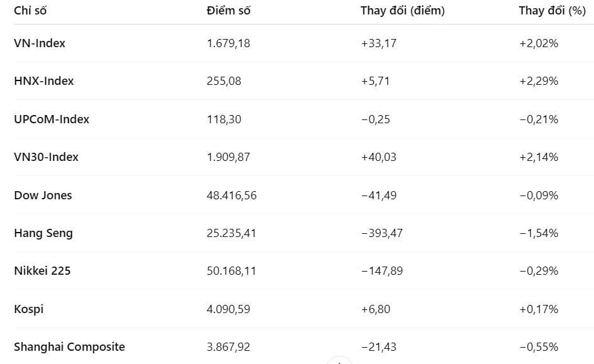The image size is (594, 364).
Task: Click Nikkei 225 score 50.168,11
Action: click(x=231, y=271)
